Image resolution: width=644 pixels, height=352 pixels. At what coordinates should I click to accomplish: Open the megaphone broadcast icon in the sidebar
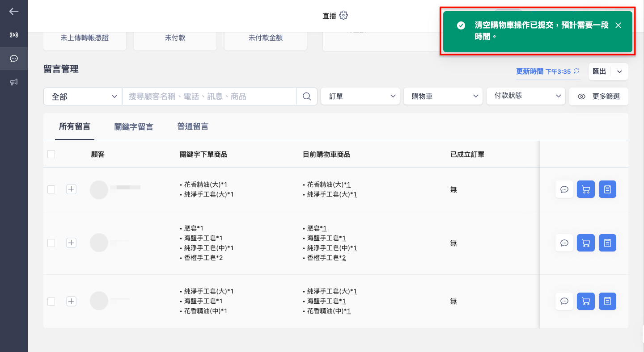click(x=14, y=82)
